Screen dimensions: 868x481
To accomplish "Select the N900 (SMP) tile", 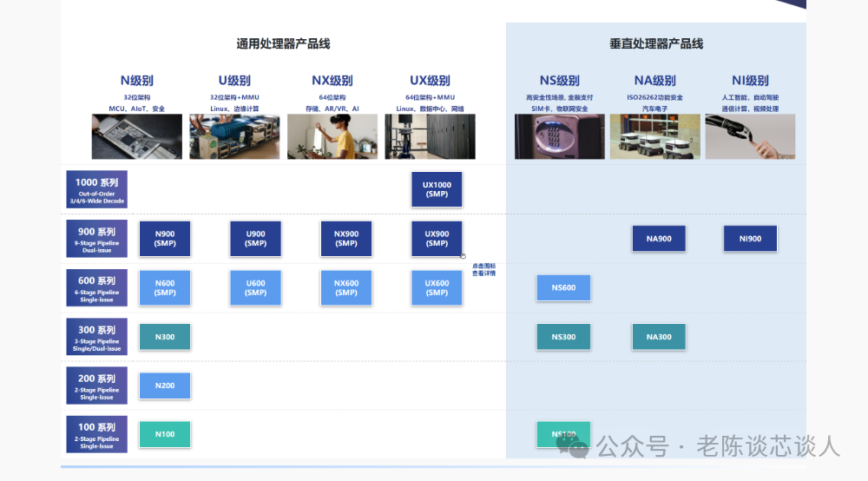I will pos(165,239).
